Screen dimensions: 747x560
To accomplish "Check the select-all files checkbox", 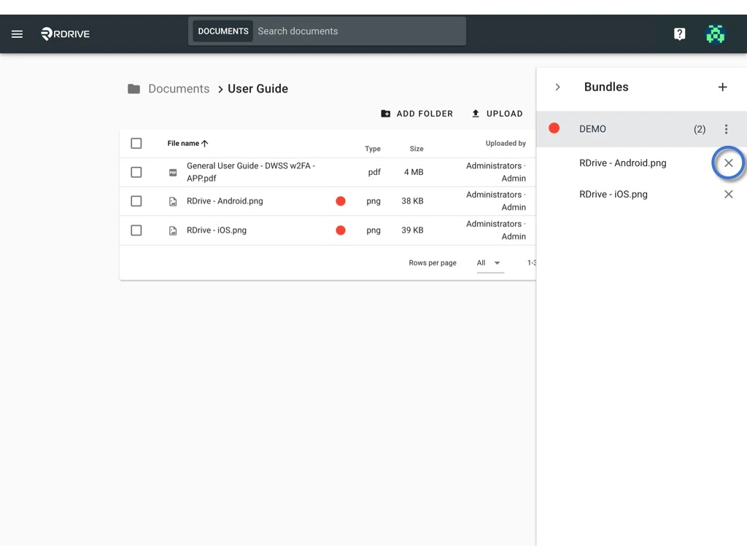I will [136, 143].
